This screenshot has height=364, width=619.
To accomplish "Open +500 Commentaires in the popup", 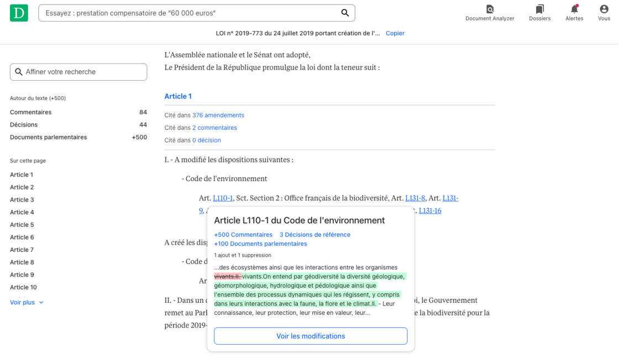I will pos(243,235).
